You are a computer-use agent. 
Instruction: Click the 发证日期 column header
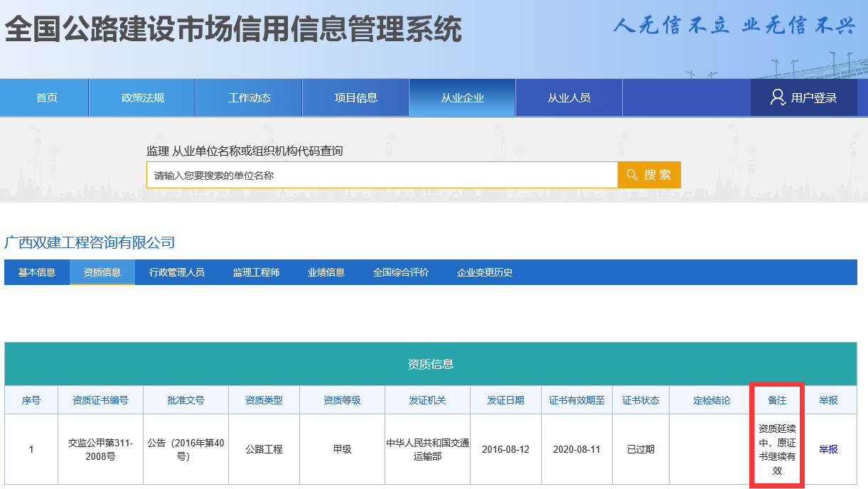505,400
